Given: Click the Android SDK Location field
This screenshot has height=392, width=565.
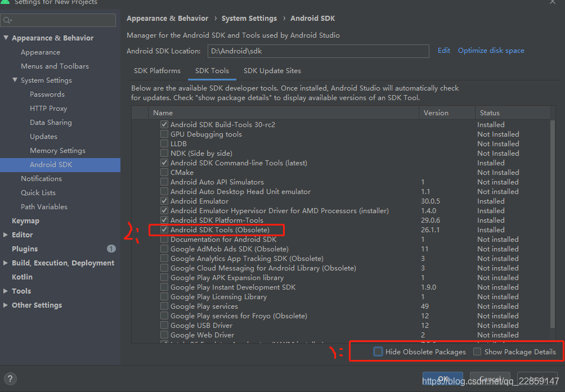Looking at the screenshot, I should [318, 51].
